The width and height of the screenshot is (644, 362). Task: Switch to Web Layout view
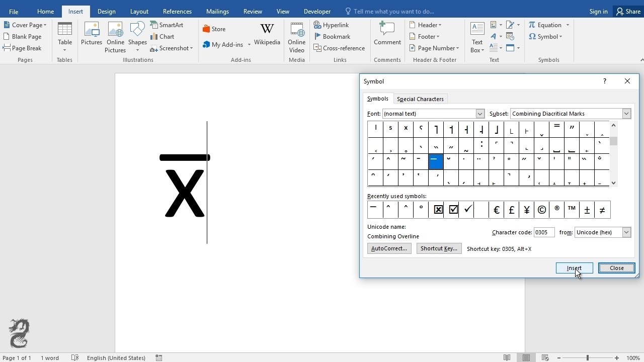tap(545, 357)
